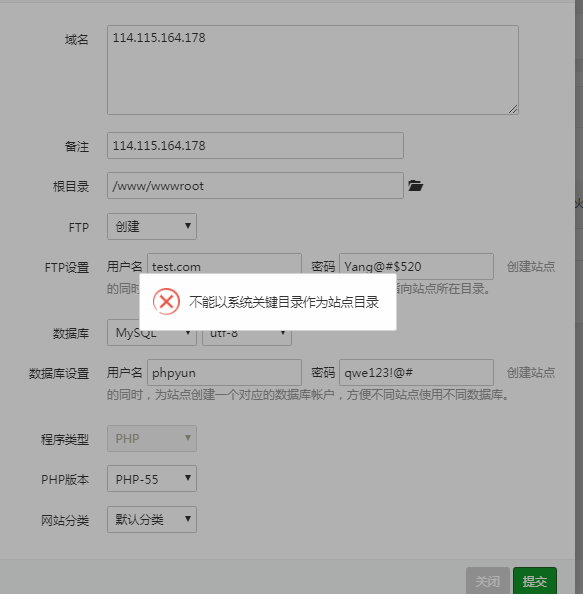The width and height of the screenshot is (583, 594).
Task: Open the FTP 创建 dropdown
Action: pyautogui.click(x=152, y=227)
